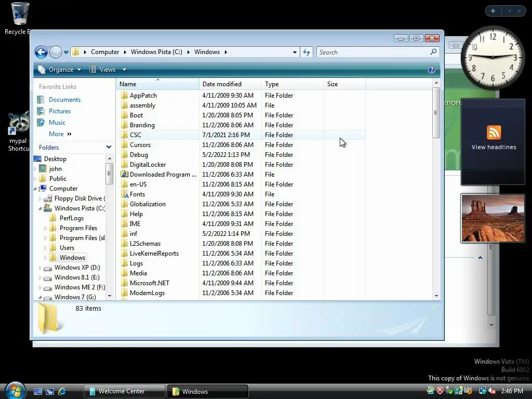Sort by Size column header
The width and height of the screenshot is (532, 399).
(x=345, y=84)
